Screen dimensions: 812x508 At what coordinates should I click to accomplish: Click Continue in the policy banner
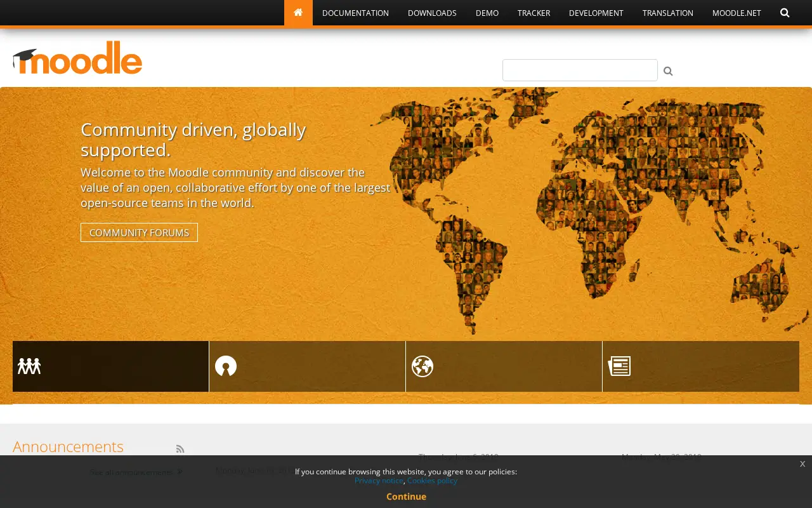pos(406,497)
